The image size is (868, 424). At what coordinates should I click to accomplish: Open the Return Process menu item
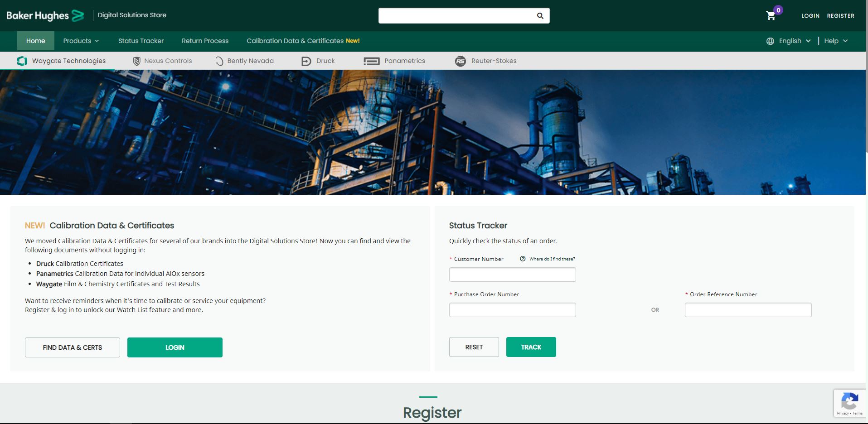205,41
